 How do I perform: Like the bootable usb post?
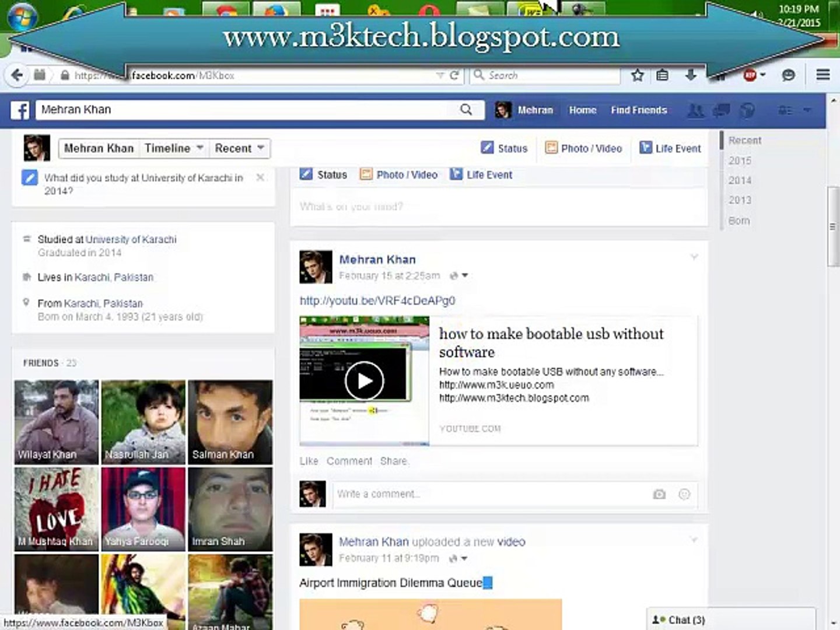[309, 461]
